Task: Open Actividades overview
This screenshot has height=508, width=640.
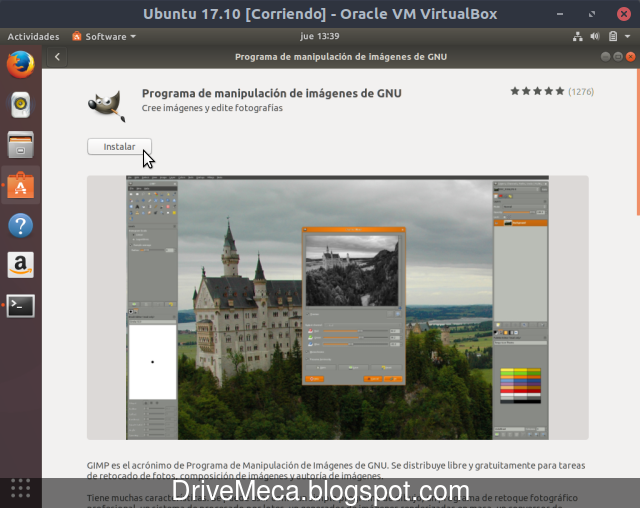Action: 33,37
